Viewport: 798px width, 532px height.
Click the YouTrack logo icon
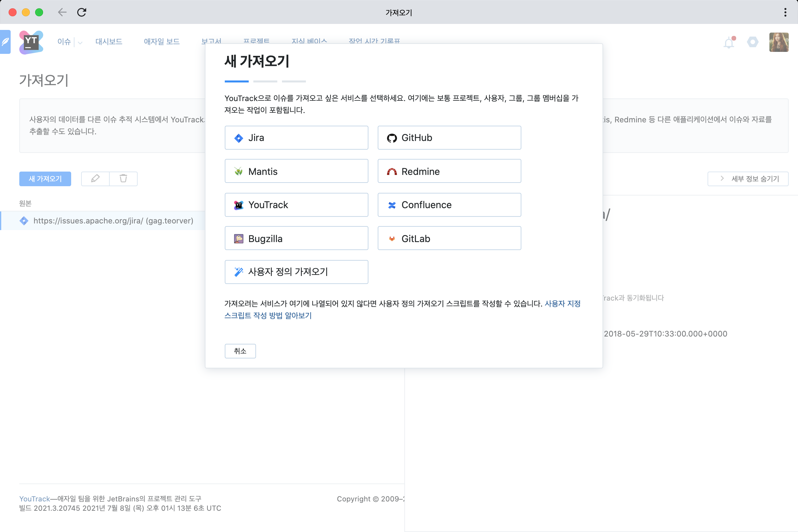(31, 42)
